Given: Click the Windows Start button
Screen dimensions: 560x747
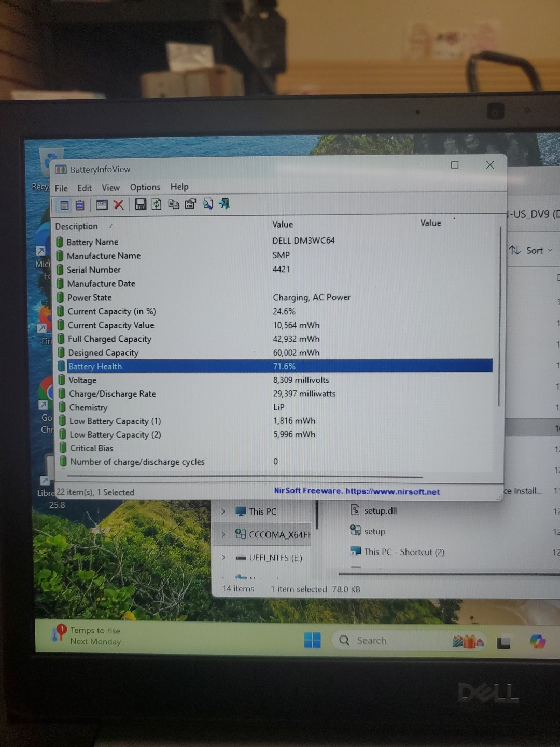Looking at the screenshot, I should (x=312, y=641).
